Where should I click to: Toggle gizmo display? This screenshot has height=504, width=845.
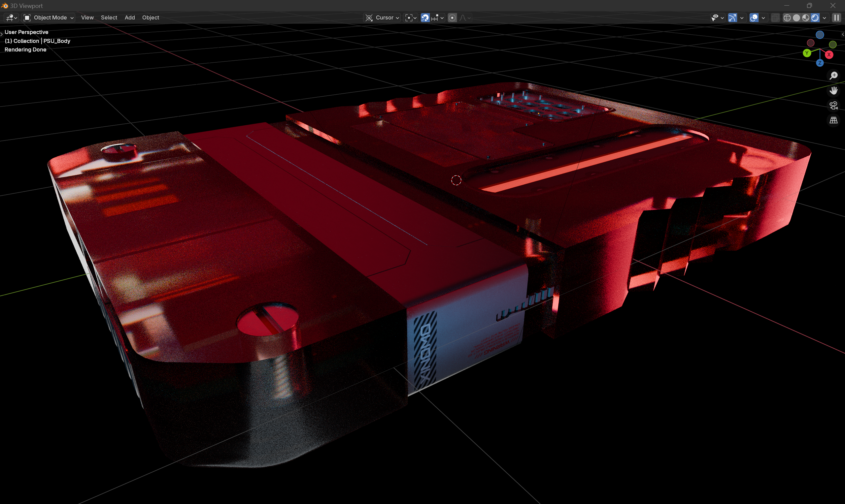click(732, 18)
